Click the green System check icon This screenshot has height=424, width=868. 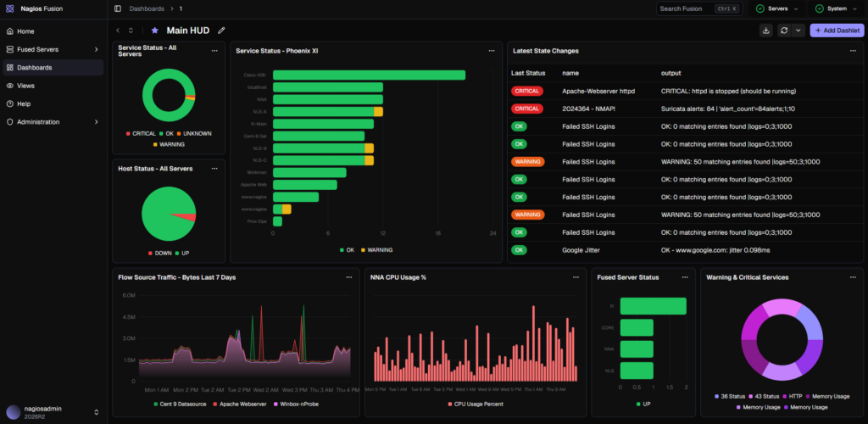[819, 8]
